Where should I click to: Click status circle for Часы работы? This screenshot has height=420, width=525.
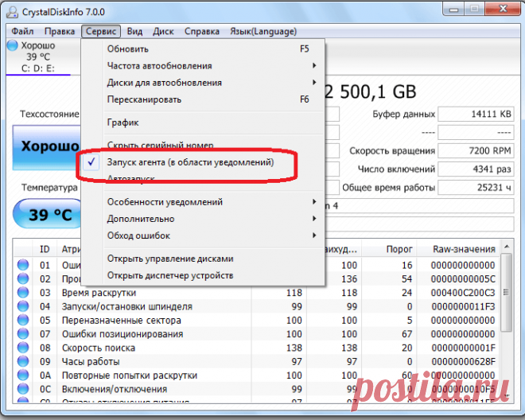click(23, 361)
